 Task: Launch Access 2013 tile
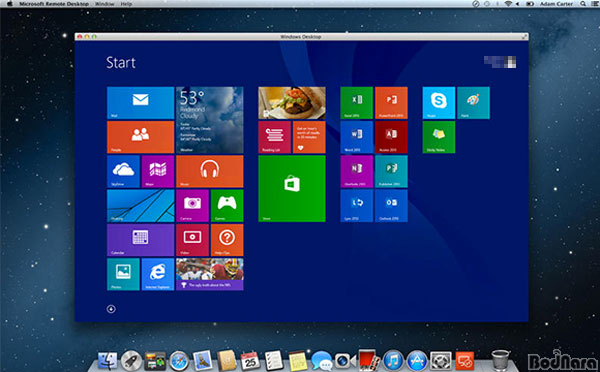[x=391, y=137]
